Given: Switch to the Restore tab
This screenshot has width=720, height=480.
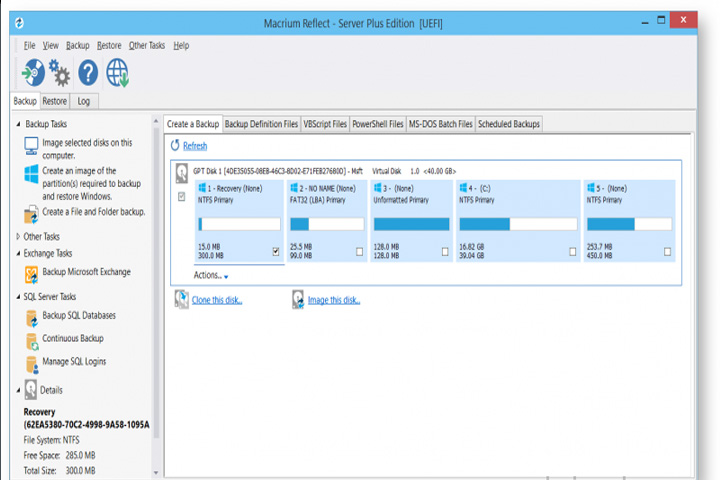Looking at the screenshot, I should pos(55,101).
